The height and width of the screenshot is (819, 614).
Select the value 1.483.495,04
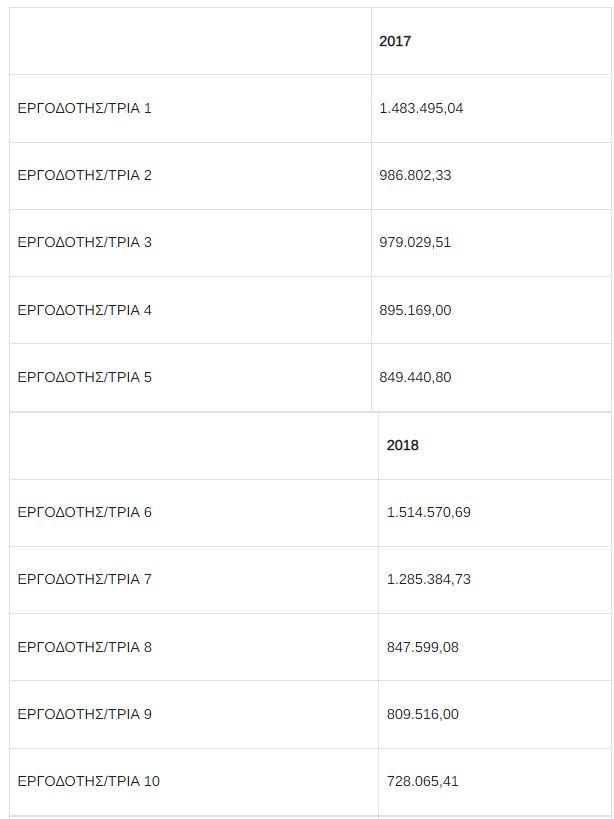pyautogui.click(x=421, y=109)
